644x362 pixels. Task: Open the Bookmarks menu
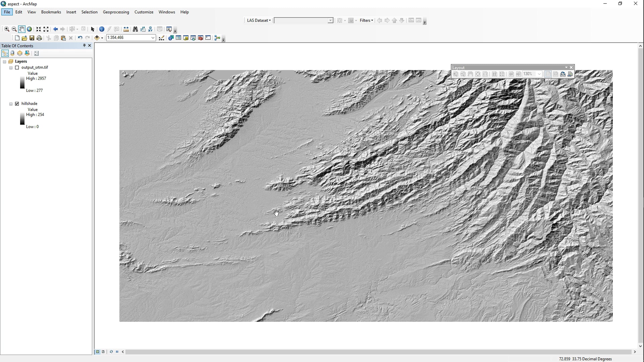pyautogui.click(x=51, y=12)
